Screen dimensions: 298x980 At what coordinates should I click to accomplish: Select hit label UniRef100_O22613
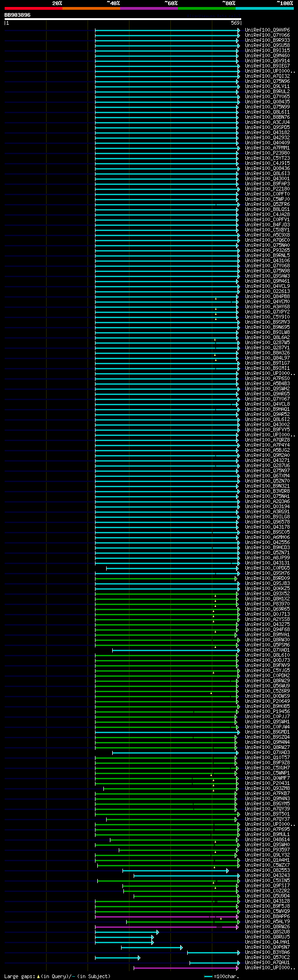click(267, 292)
